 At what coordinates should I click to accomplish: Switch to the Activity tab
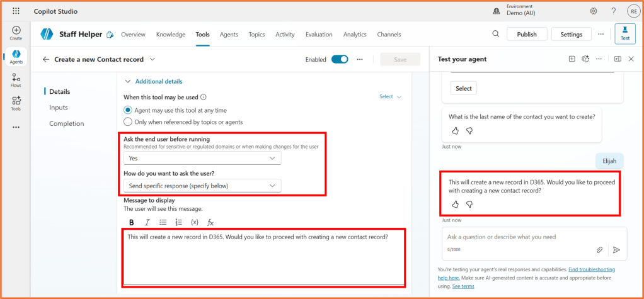tap(285, 35)
